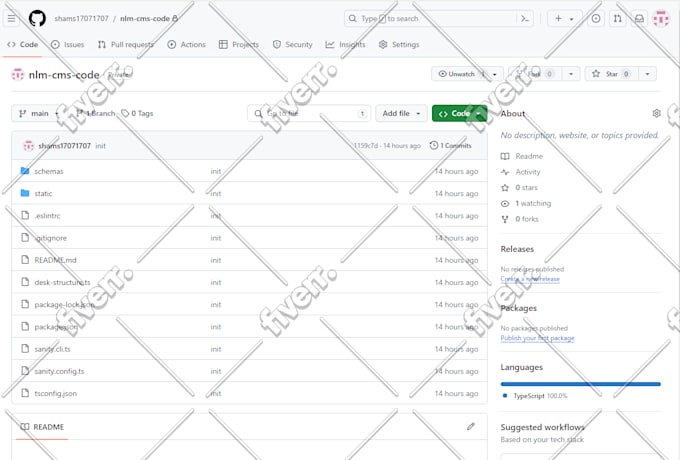Click the nlm-cms-code breadcrumb link

145,18
